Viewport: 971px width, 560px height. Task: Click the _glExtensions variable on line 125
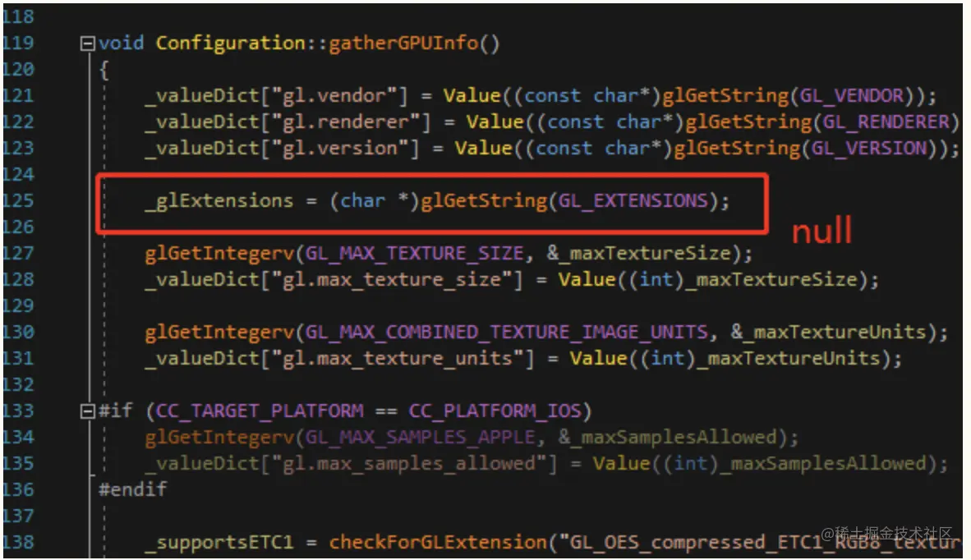pos(219,201)
